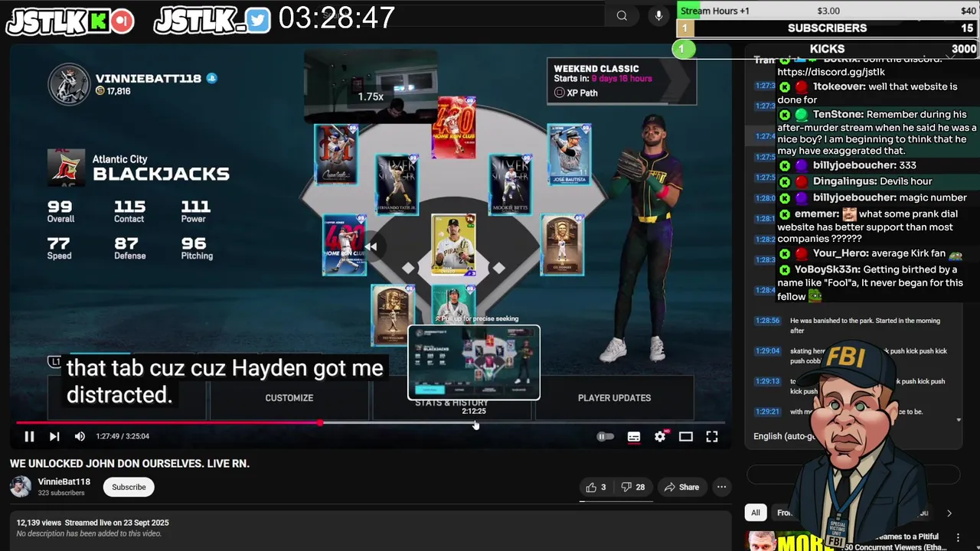980x551 pixels.
Task: Click the SUBSCRIBERS goal bar
Action: click(828, 28)
